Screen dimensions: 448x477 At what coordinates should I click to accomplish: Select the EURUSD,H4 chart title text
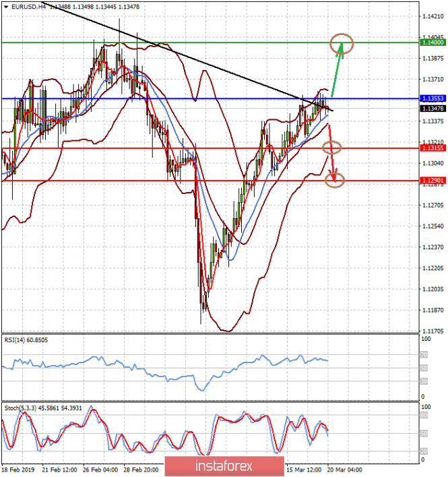(x=28, y=6)
